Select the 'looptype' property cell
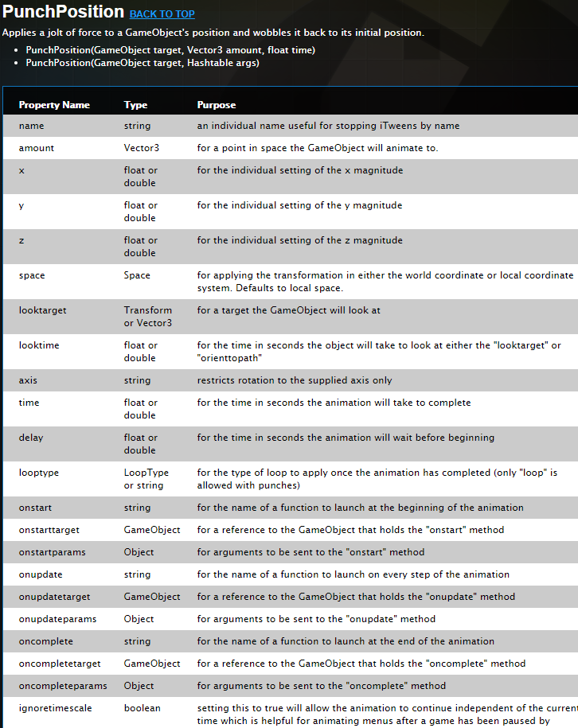578x728 pixels. click(x=39, y=473)
